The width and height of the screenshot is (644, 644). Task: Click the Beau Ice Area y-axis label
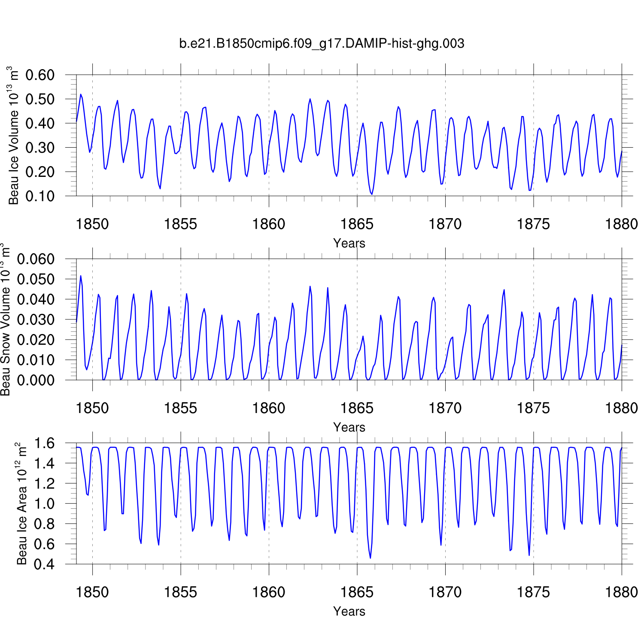tap(21, 504)
